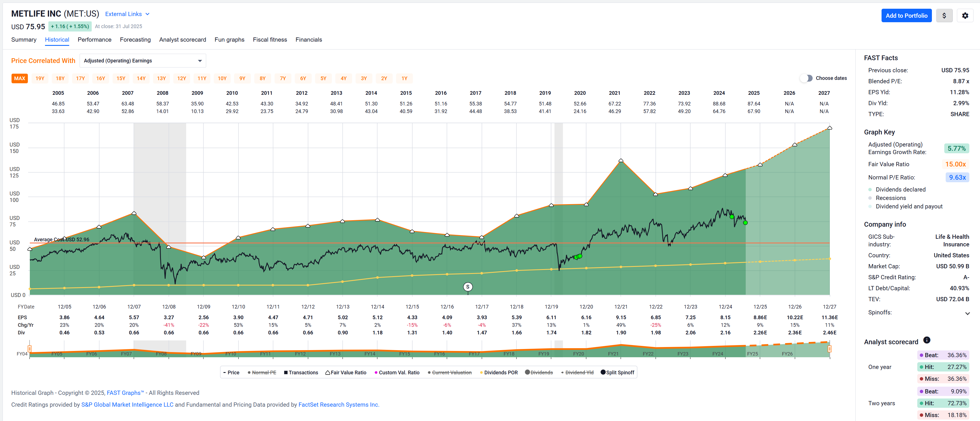The width and height of the screenshot is (980, 421).
Task: Select the 19Y time range
Action: pos(40,78)
